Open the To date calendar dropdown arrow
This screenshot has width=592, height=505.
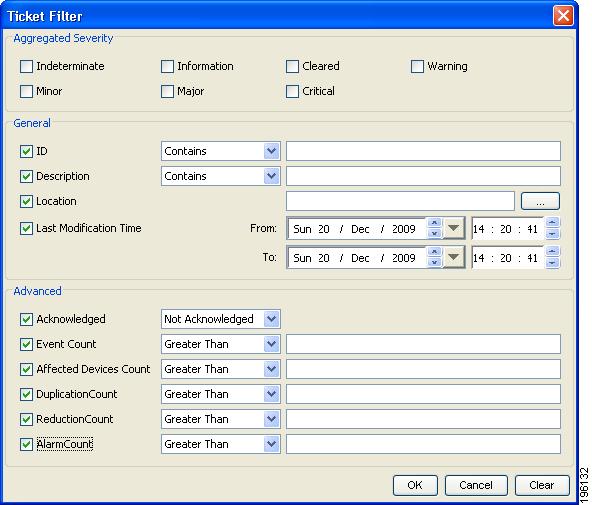coord(453,257)
